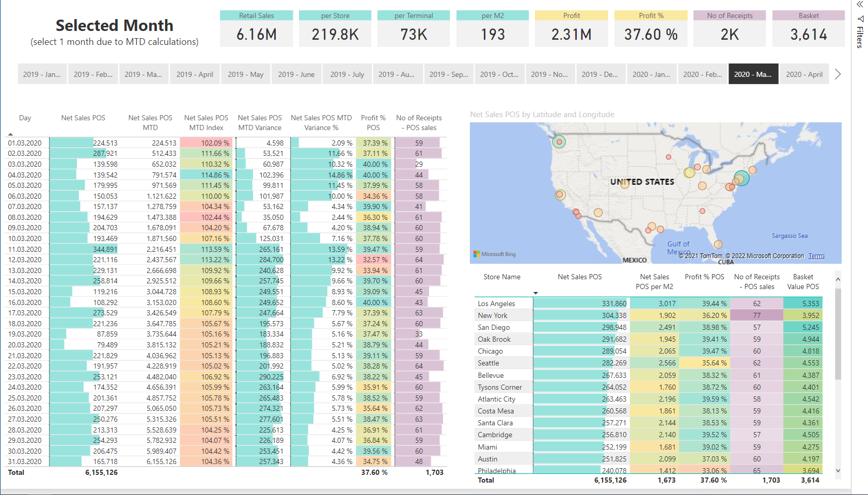Click the Net Sales POS sort arrow in store table

[535, 293]
